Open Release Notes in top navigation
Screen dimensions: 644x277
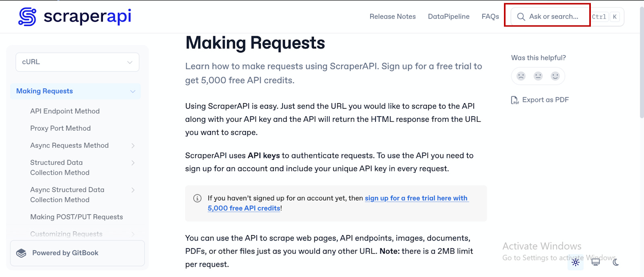[x=392, y=17]
